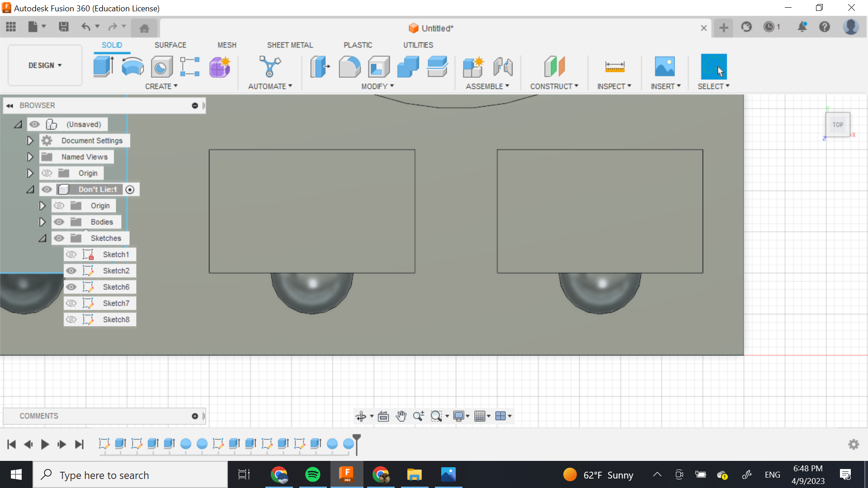Expand the Document Settings node
Screen dimensions: 868x488
(x=30, y=141)
